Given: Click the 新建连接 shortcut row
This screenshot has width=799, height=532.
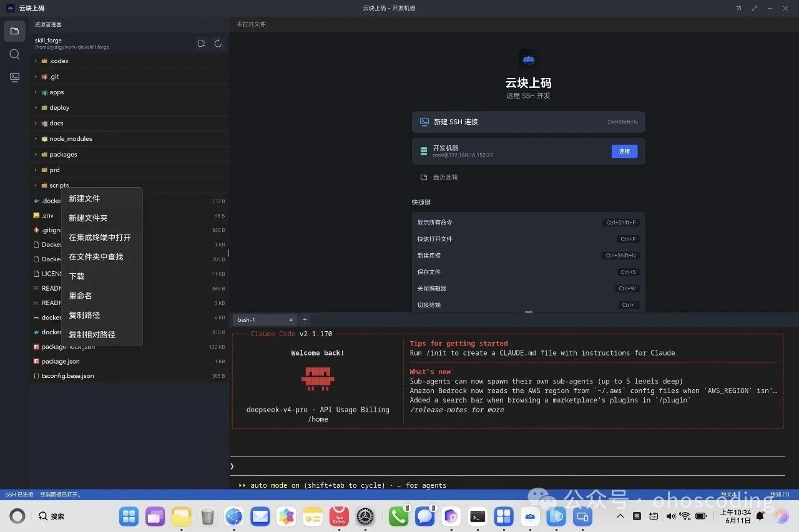Looking at the screenshot, I should 528,256.
